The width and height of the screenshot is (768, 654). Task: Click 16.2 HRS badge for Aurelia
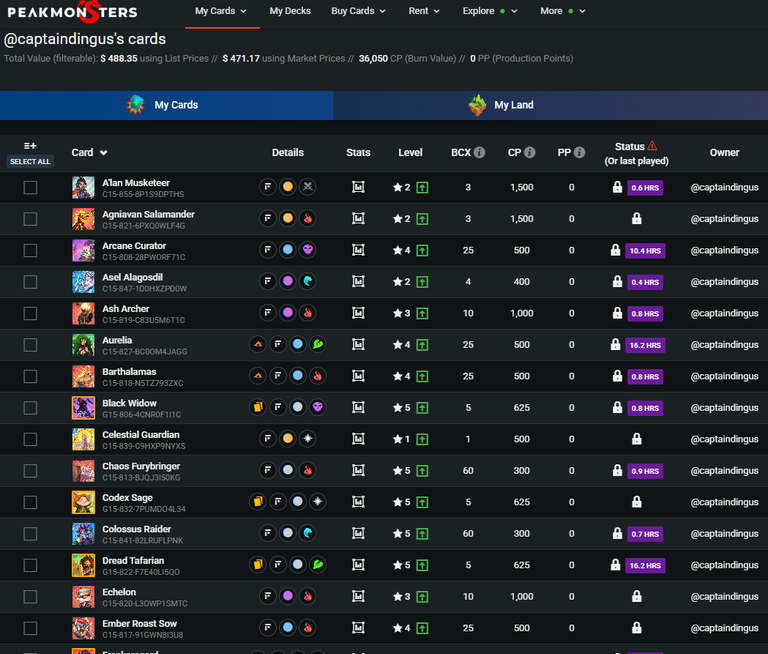(x=645, y=345)
